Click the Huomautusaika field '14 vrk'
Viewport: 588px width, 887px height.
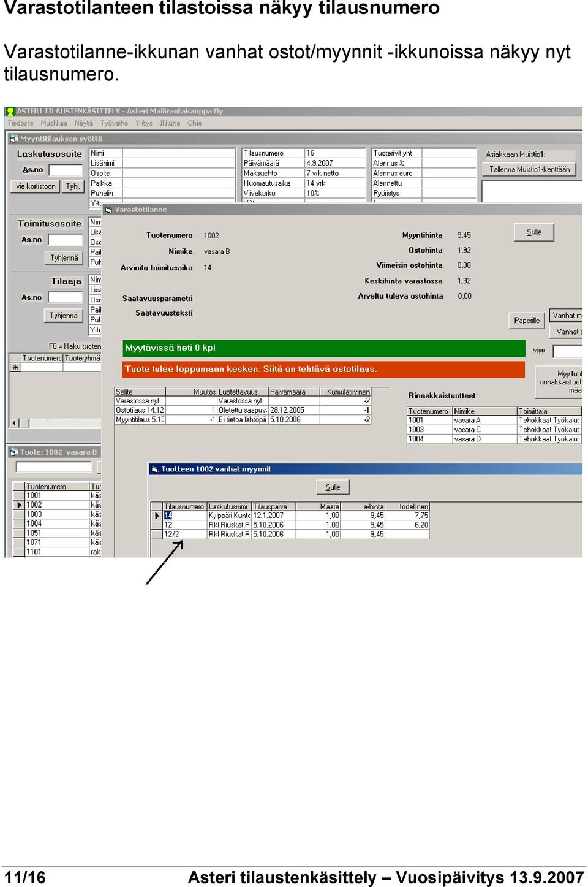click(334, 183)
